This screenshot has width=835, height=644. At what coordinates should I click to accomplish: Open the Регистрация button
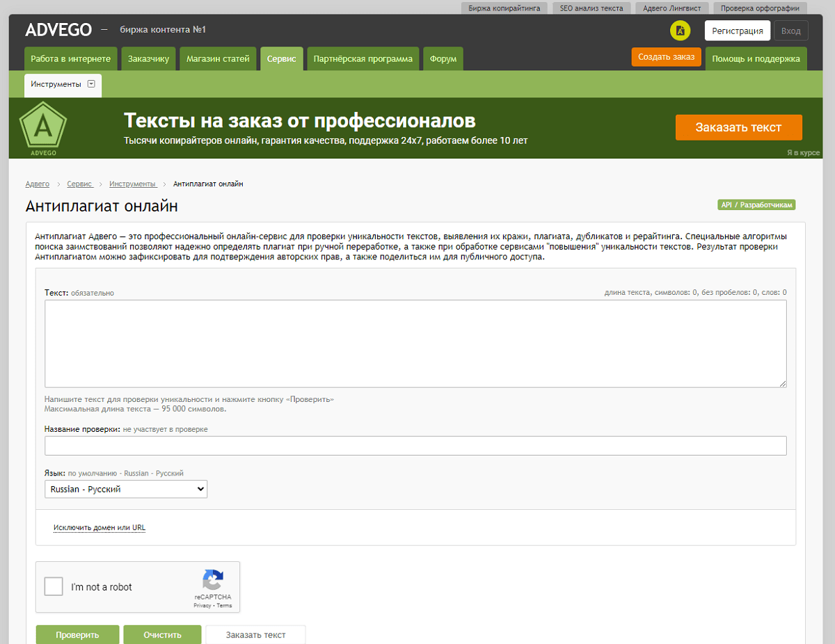[737, 31]
